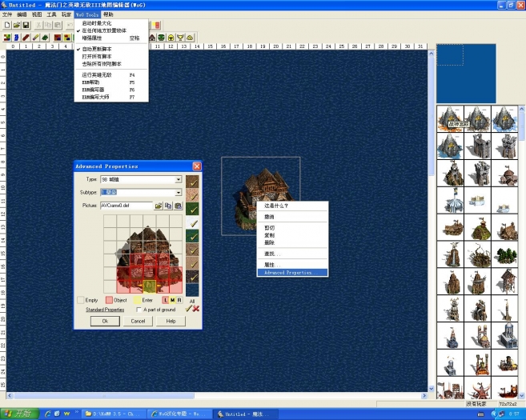The width and height of the screenshot is (526, 420).
Task: Select the trophy artifact objects icon
Action: (x=180, y=38)
